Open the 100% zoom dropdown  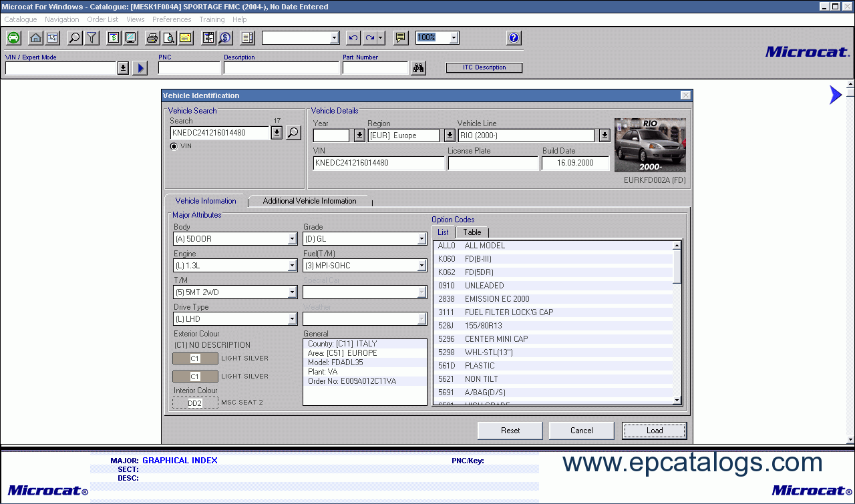[x=454, y=38]
